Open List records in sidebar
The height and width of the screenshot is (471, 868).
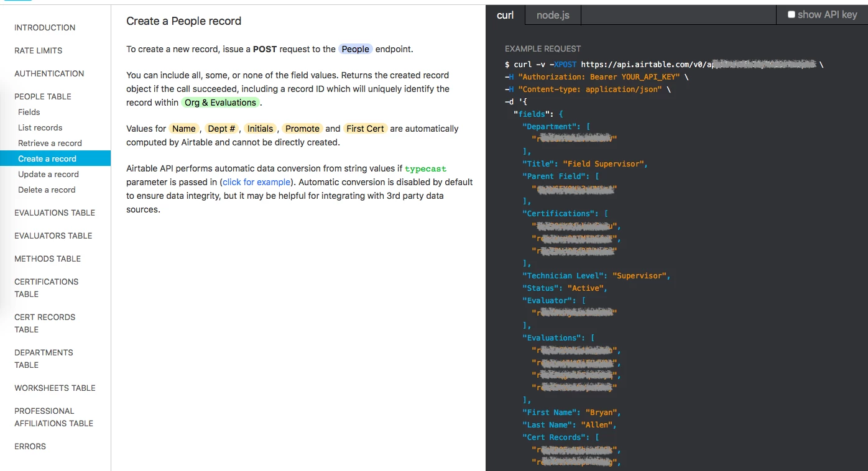tap(40, 127)
